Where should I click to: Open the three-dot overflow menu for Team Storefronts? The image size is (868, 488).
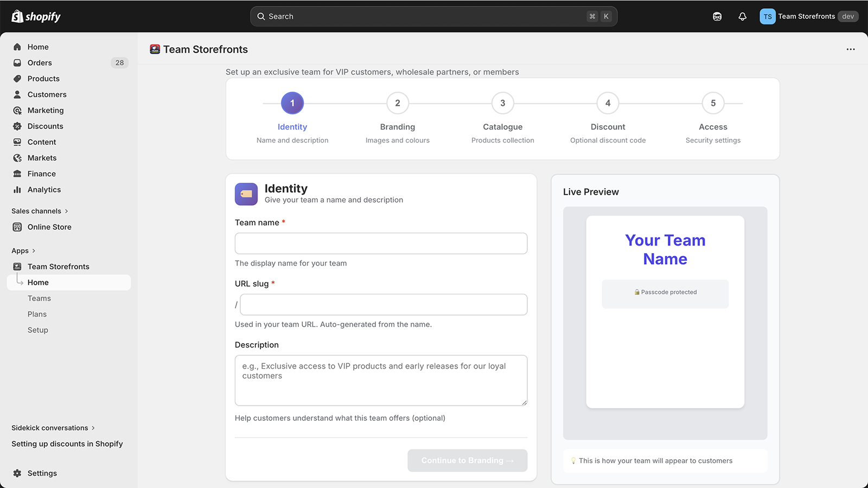850,49
